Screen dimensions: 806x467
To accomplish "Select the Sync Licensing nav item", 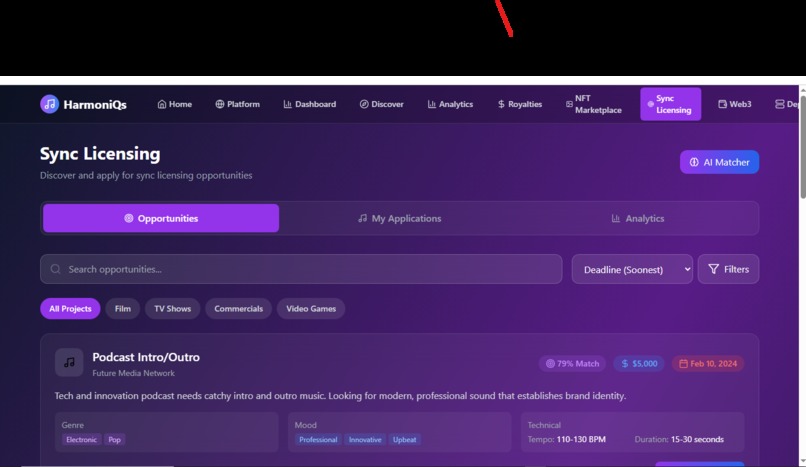I will pos(670,104).
